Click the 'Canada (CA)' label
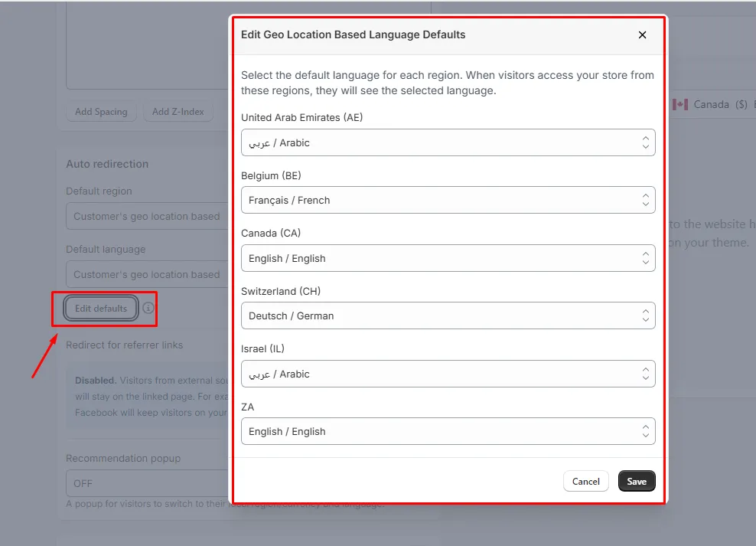The width and height of the screenshot is (756, 546). click(x=271, y=233)
